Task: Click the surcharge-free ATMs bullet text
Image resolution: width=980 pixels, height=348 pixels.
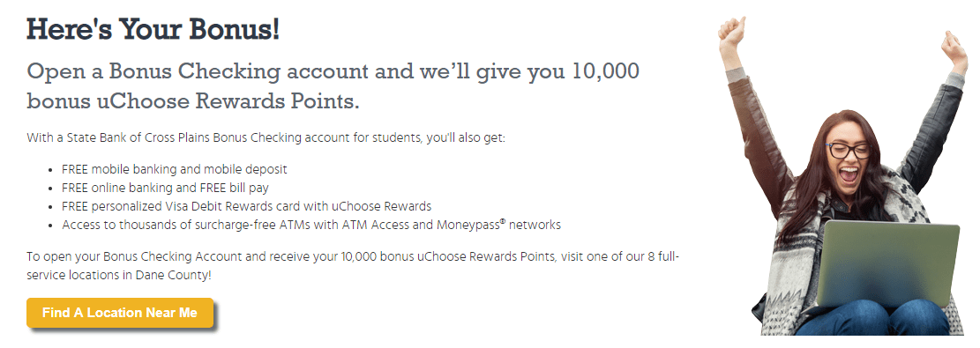Action: pos(311,225)
